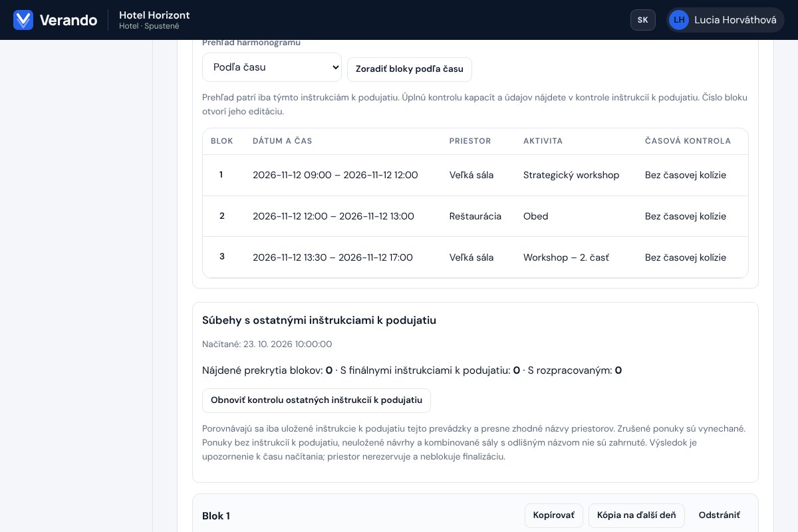
Task: Click Odstrániť for Blok 1
Action: 720,515
